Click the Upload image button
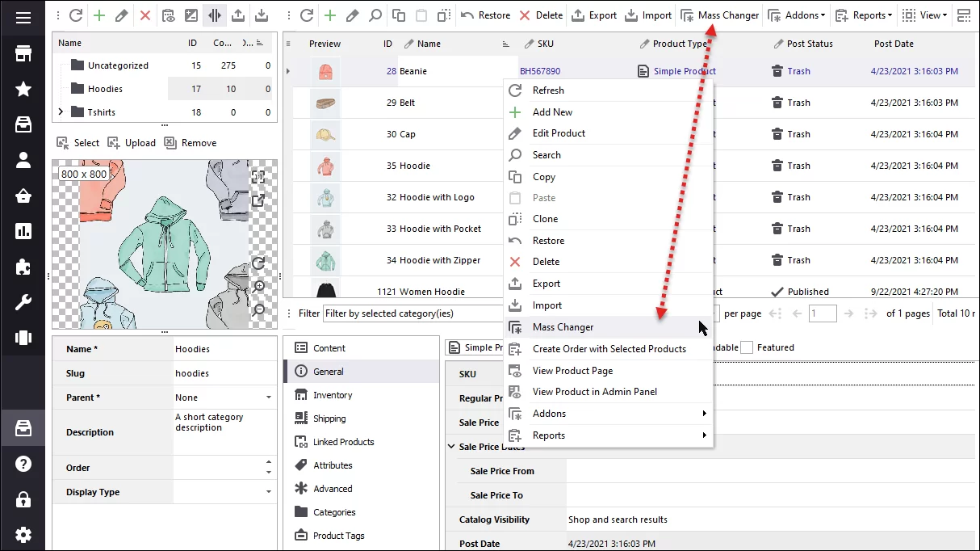Image resolution: width=980 pixels, height=551 pixels. (x=132, y=143)
